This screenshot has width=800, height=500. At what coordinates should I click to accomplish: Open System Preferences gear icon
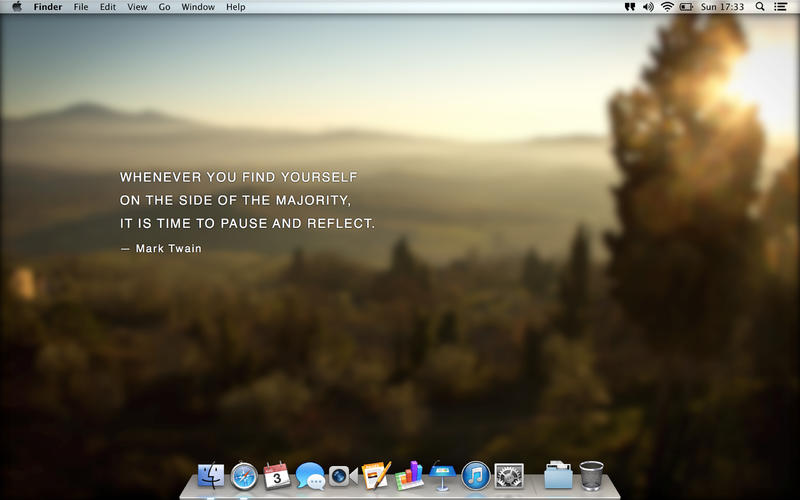coord(509,477)
